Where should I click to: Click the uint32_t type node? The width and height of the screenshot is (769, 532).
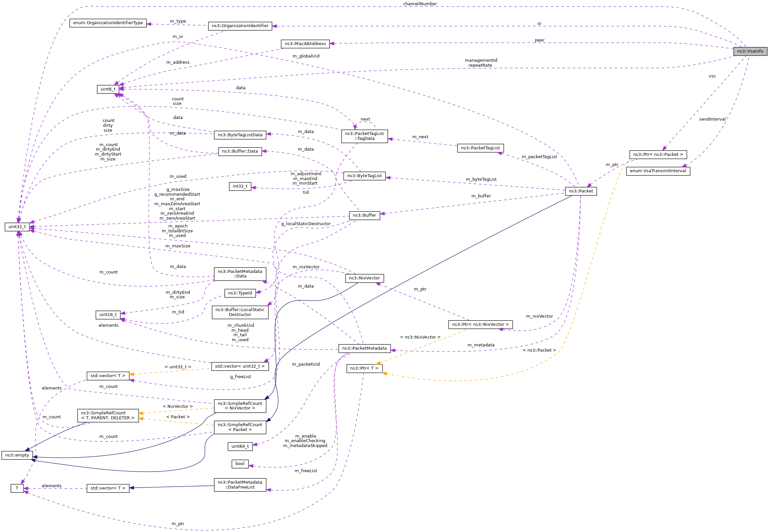click(17, 227)
